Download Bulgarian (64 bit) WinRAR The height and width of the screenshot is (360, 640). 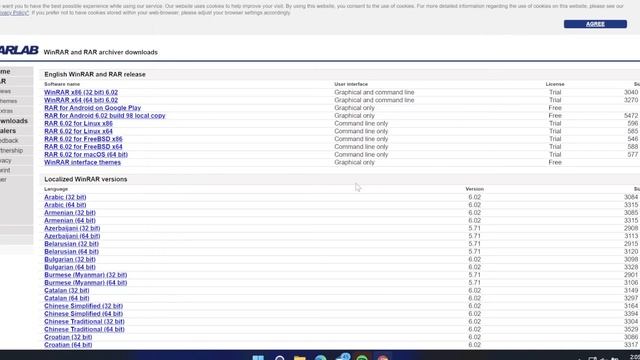[70, 267]
